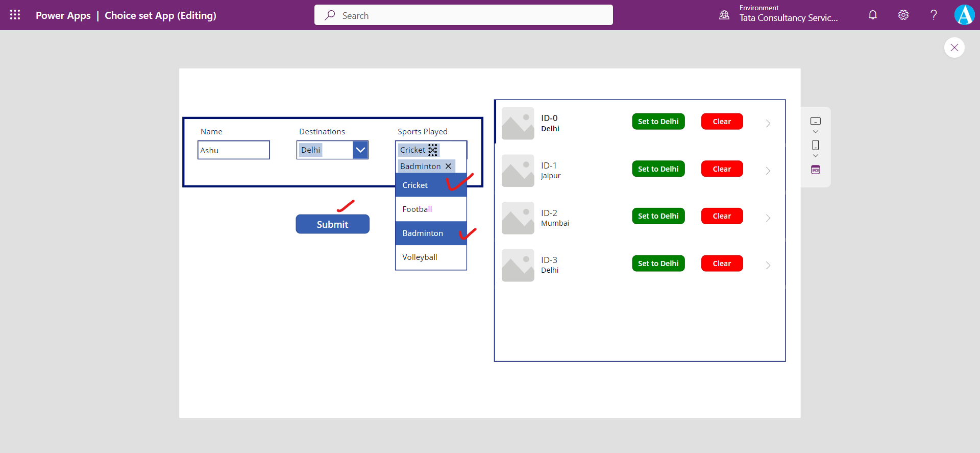980x453 pixels.
Task: Click Clear for ID-2 Mumbai
Action: [x=722, y=216]
